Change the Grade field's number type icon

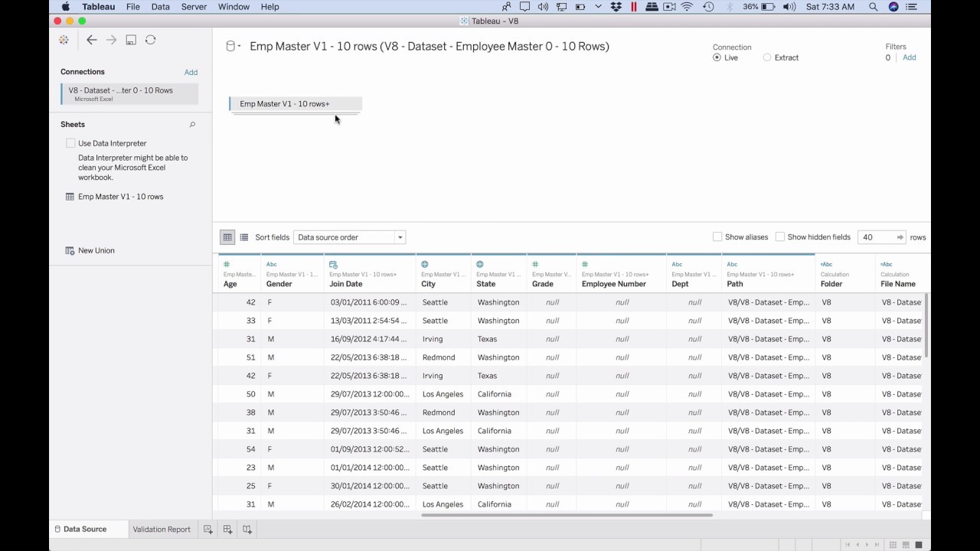point(535,264)
